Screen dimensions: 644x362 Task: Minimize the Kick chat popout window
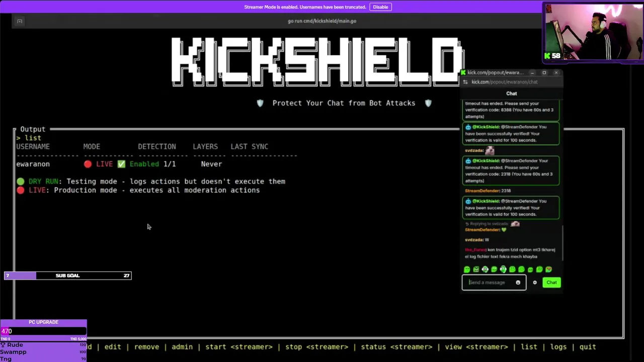[532, 73]
